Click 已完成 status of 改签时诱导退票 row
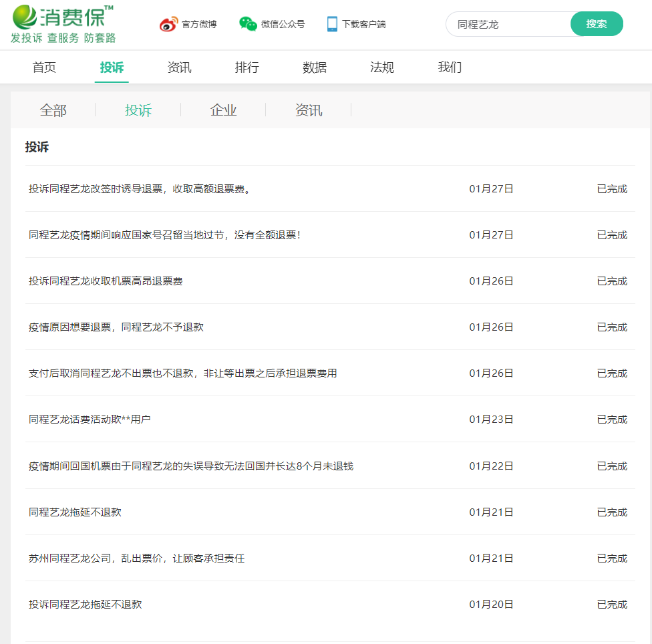Viewport: 652px width, 644px height. [612, 189]
